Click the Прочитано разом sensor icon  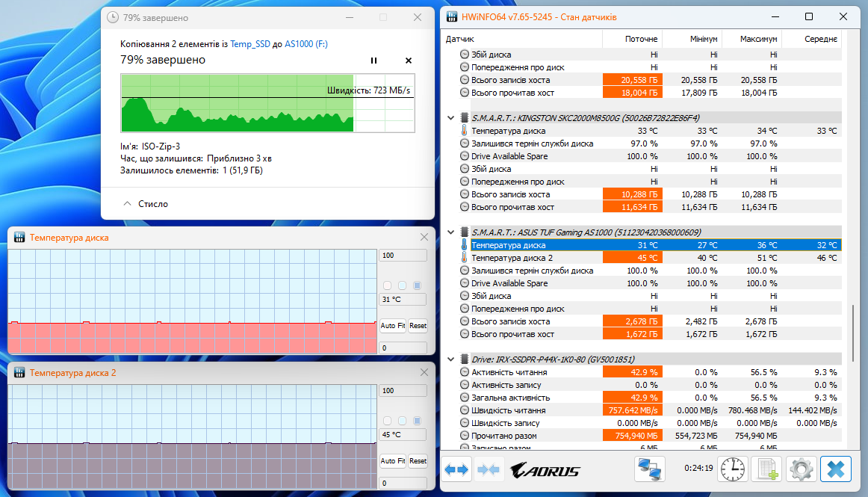(x=465, y=436)
